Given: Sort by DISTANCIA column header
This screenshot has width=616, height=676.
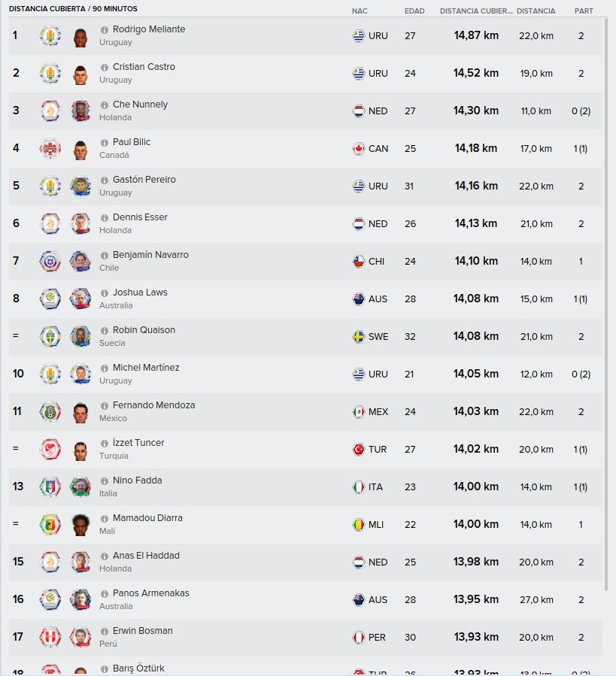Looking at the screenshot, I should point(536,11).
